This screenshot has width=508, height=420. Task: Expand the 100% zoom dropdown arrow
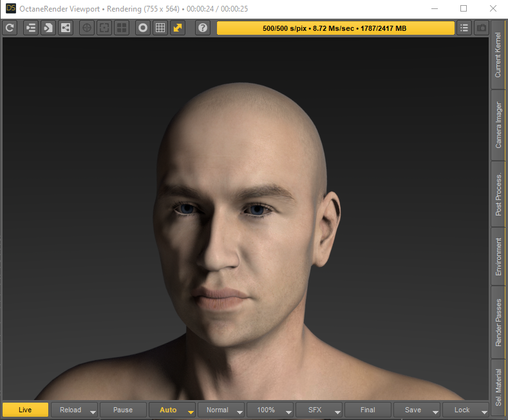[288, 412]
